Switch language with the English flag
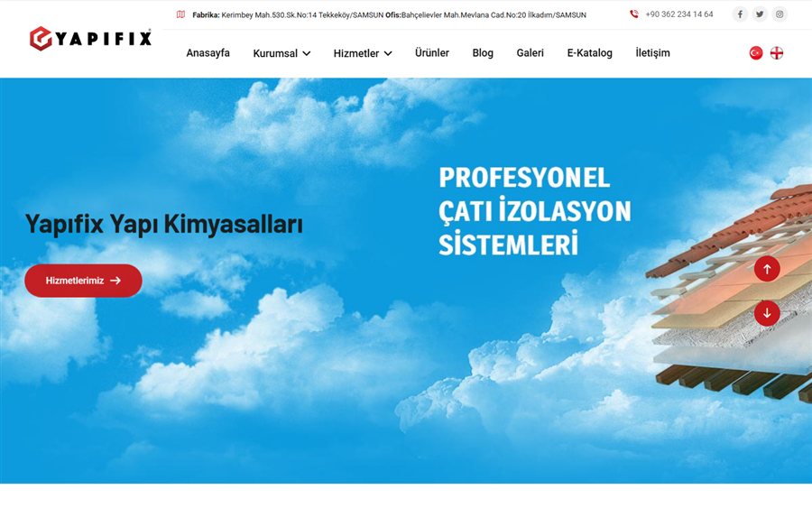This screenshot has width=812, height=508. (x=777, y=53)
